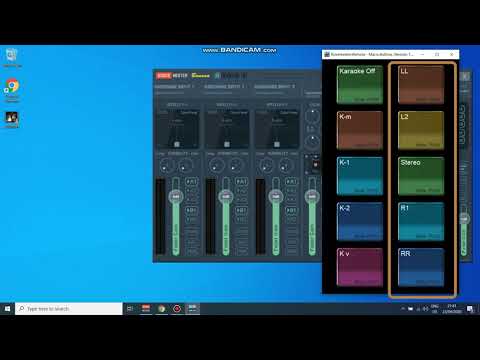Open the Recycle Bin desktop icon
Viewport: 480px width, 360px height.
pos(12,58)
